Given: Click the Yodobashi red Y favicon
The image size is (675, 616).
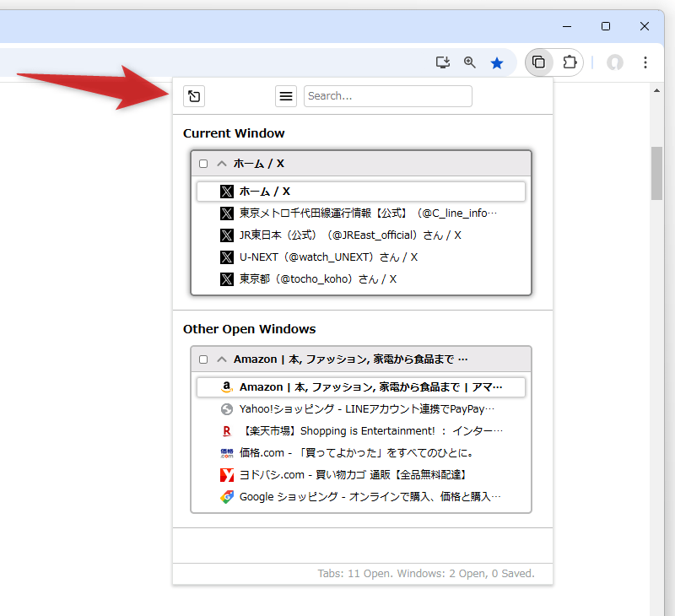Looking at the screenshot, I should pyautogui.click(x=227, y=475).
